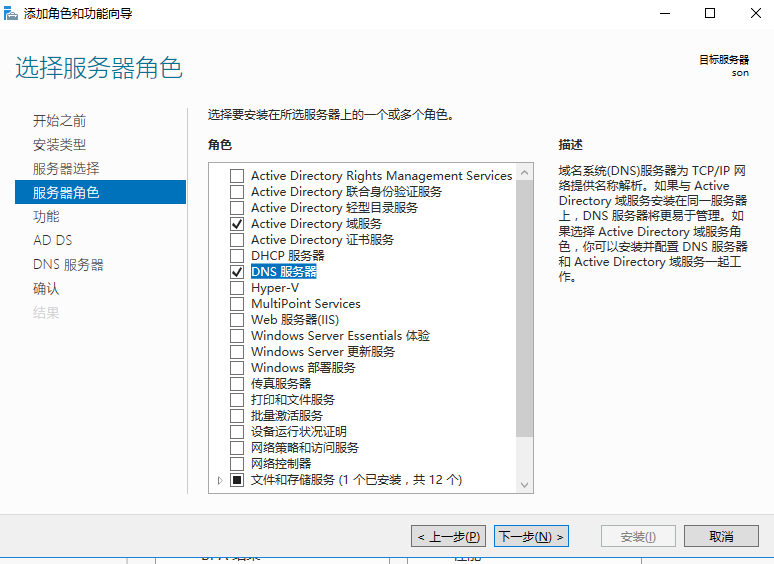
Task: Select the 网络控制器 role label
Action: 281,463
